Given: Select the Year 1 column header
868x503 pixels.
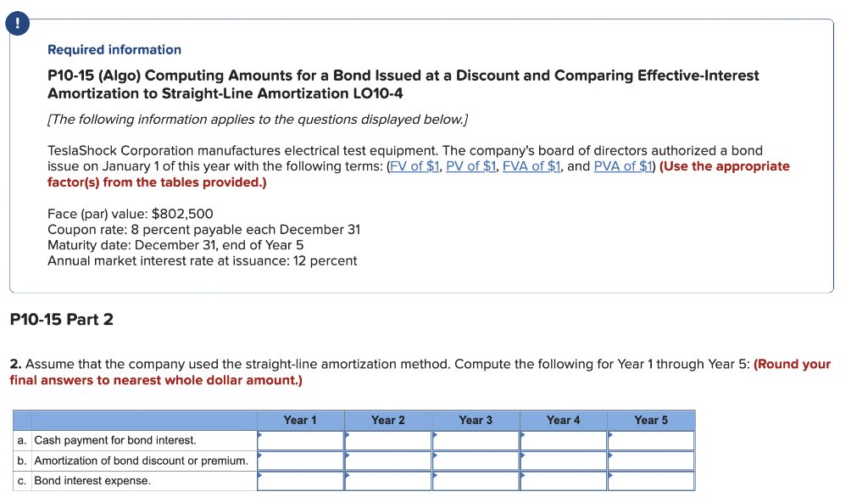Looking at the screenshot, I should tap(301, 419).
